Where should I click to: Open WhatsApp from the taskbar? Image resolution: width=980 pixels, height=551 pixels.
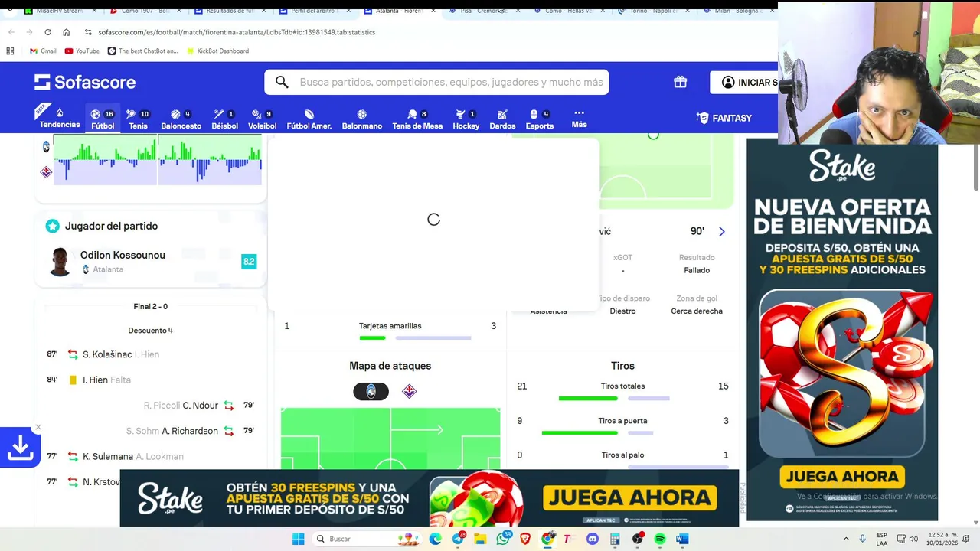(x=502, y=539)
